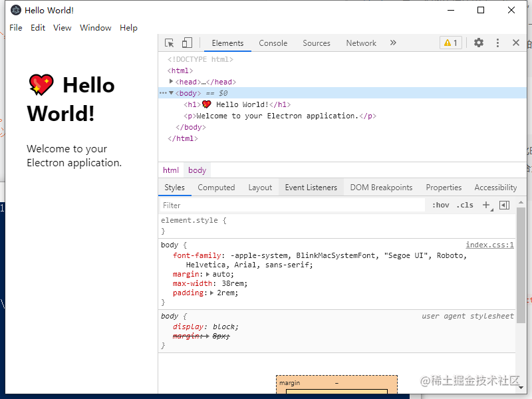Open the Event Listeners pane tab

[311, 188]
